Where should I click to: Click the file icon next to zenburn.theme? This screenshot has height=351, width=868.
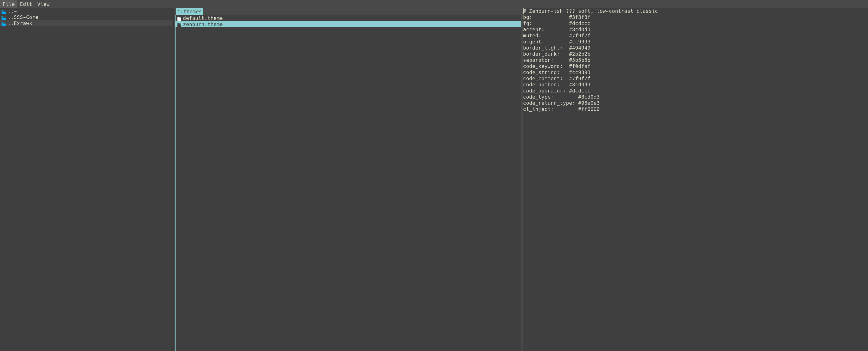[179, 25]
